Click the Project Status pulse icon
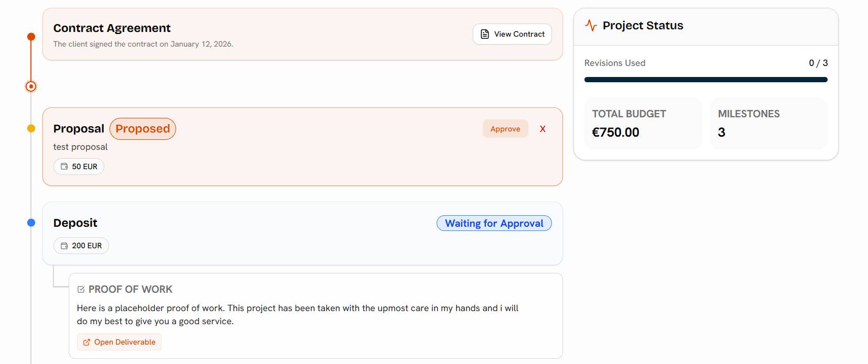868x364 pixels. click(x=591, y=26)
